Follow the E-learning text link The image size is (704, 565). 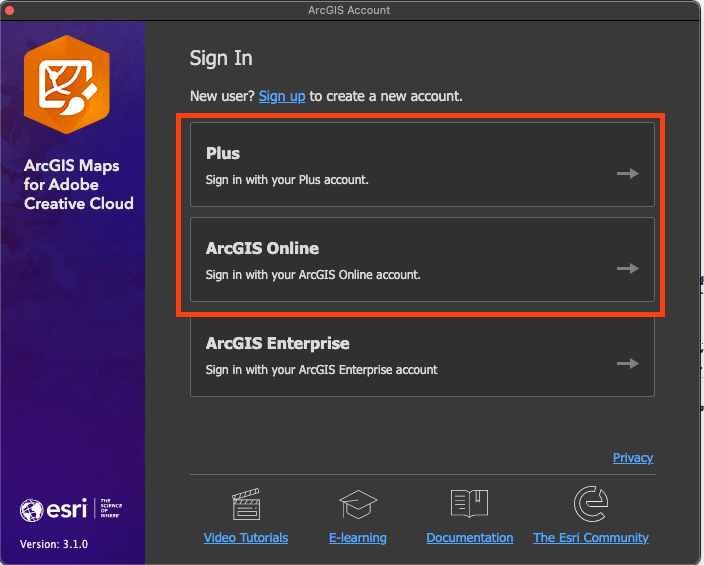click(x=357, y=538)
